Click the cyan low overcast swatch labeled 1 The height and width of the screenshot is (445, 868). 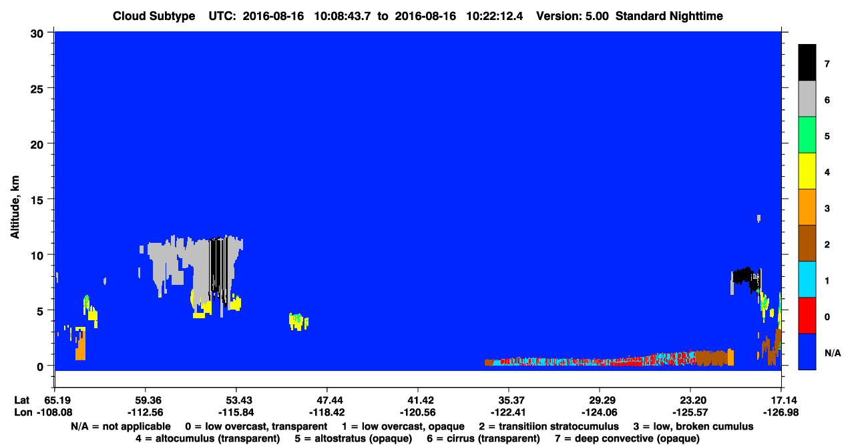click(x=807, y=279)
